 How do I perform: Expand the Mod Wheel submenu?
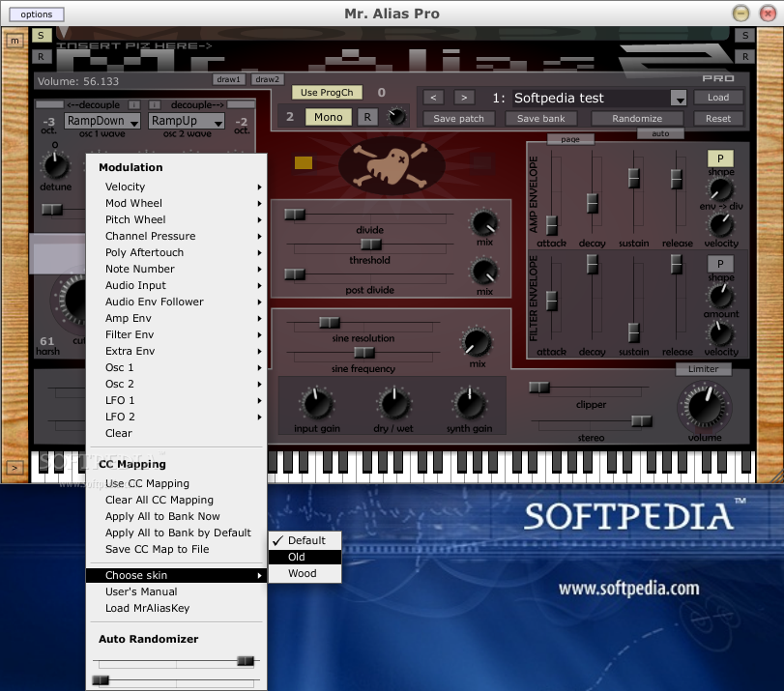177,203
